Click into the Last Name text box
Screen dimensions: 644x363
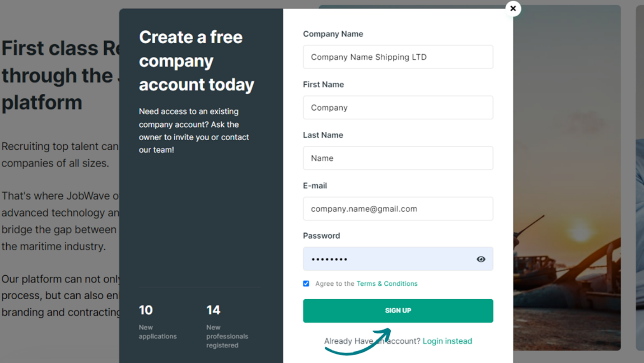pyautogui.click(x=398, y=158)
